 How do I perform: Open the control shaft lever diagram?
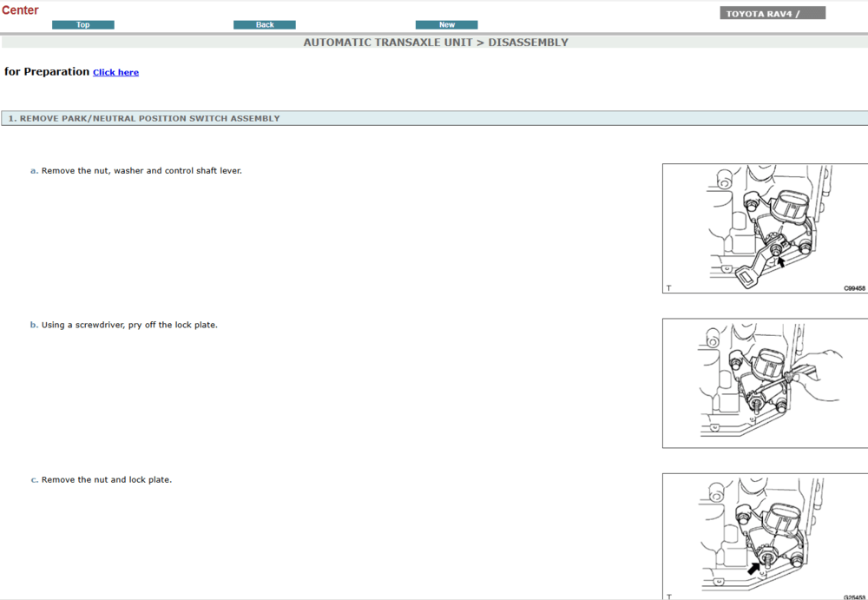pyautogui.click(x=765, y=228)
